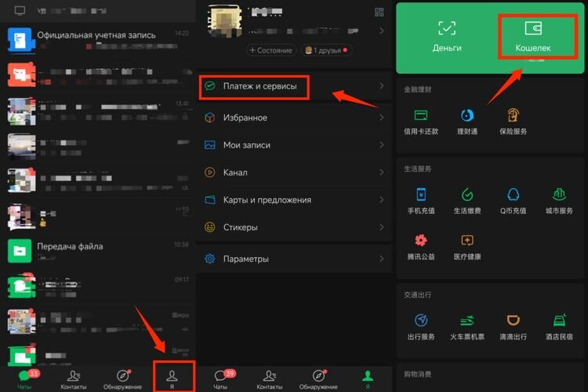Image resolution: width=588 pixels, height=392 pixels.
Task: Expand the Избранное row chevron
Action: click(381, 118)
